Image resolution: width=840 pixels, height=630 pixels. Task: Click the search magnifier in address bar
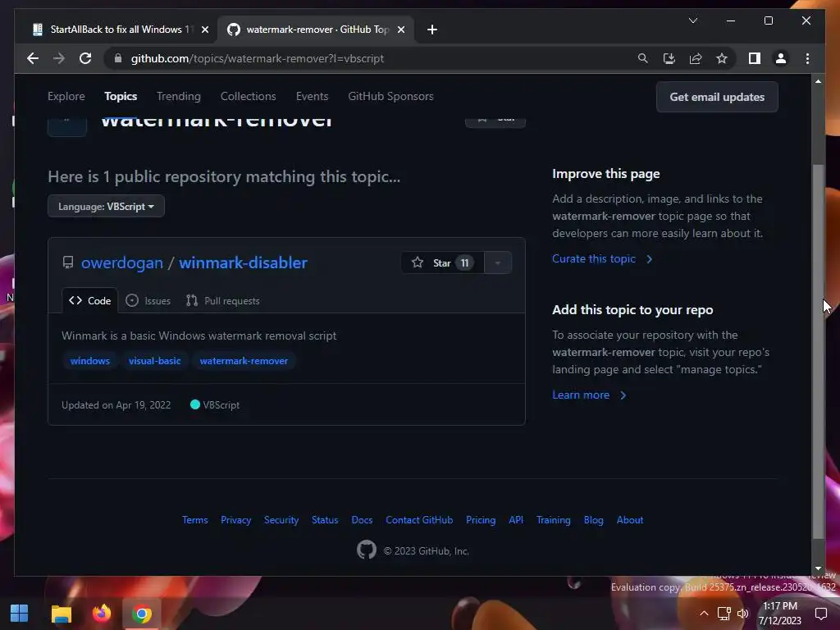coord(643,58)
